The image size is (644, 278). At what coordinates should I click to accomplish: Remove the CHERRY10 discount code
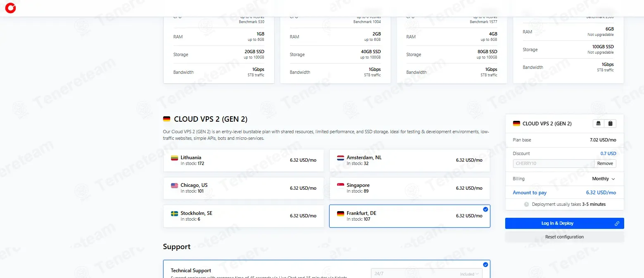(x=605, y=164)
